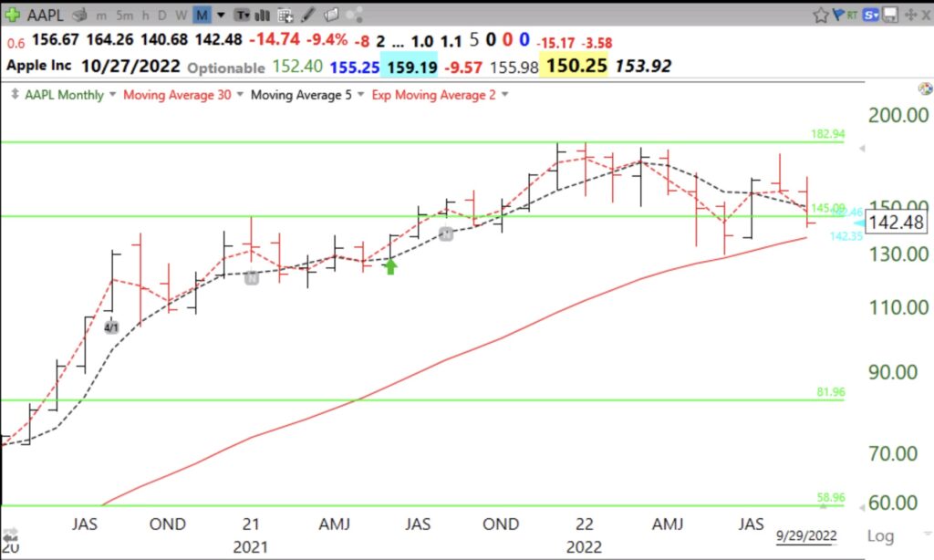Open the timeframe dropdown arrow
Screen dimensions: 934x560
(x=221, y=16)
